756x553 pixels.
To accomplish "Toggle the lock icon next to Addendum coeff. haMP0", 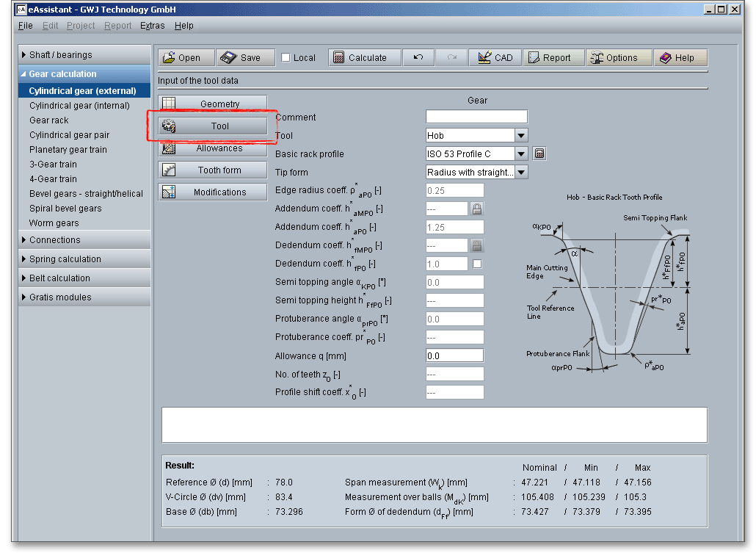I will coord(477,209).
